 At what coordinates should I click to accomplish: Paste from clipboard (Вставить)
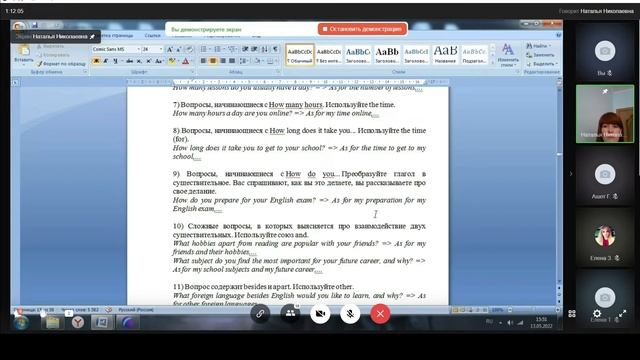click(x=24, y=54)
